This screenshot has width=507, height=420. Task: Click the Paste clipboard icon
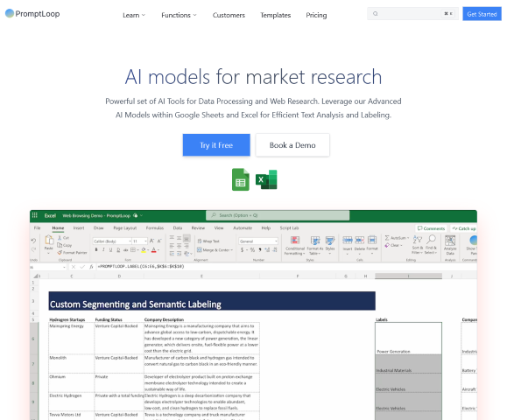(49, 240)
